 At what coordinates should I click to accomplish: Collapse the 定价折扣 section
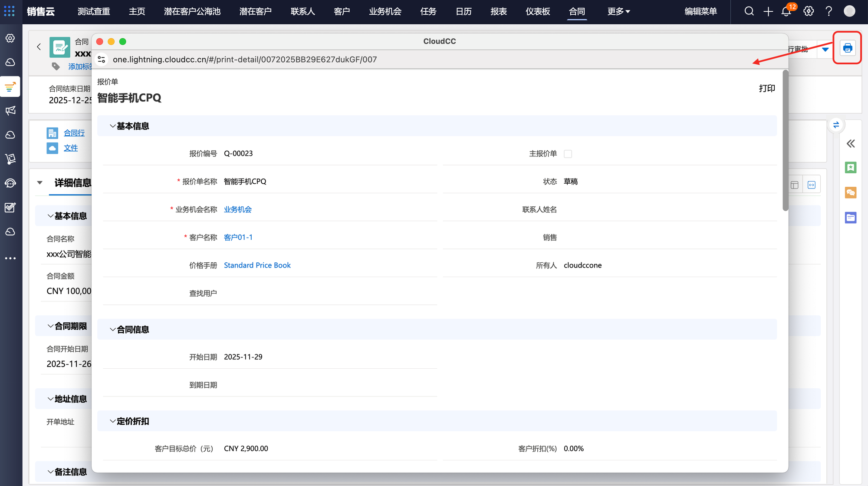[x=113, y=421]
